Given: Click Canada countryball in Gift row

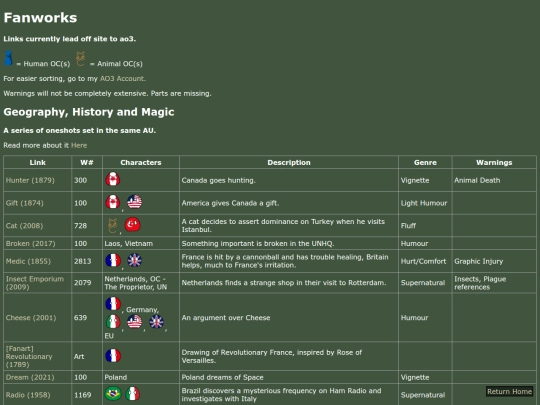Looking at the screenshot, I should [113, 202].
